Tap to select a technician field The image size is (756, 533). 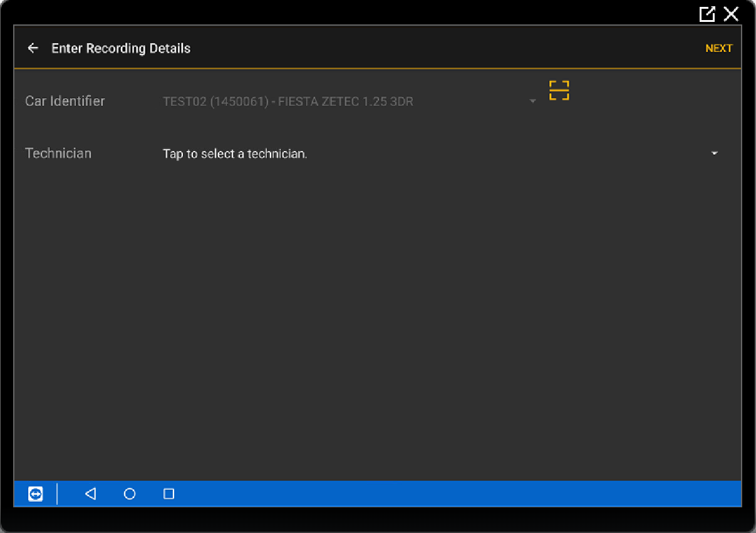[440, 153]
